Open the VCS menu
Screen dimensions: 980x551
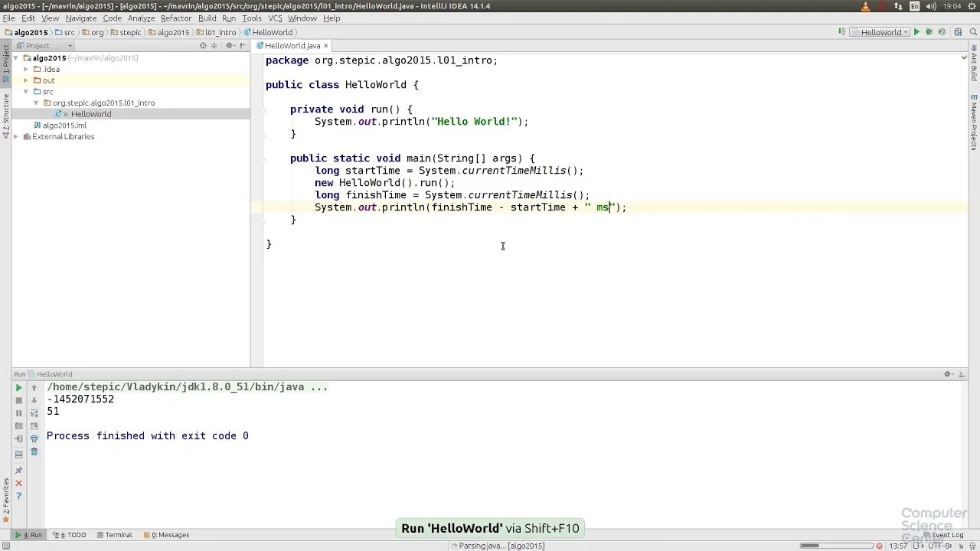point(275,18)
